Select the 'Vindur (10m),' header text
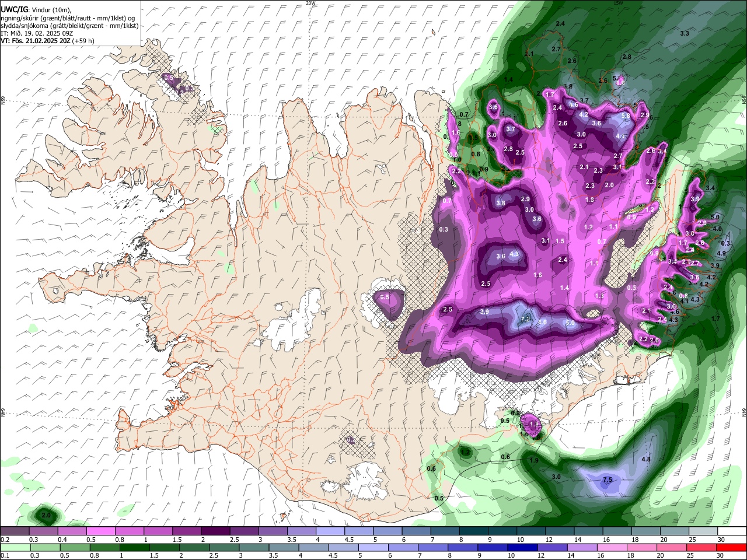The width and height of the screenshot is (747, 560). coord(51,10)
